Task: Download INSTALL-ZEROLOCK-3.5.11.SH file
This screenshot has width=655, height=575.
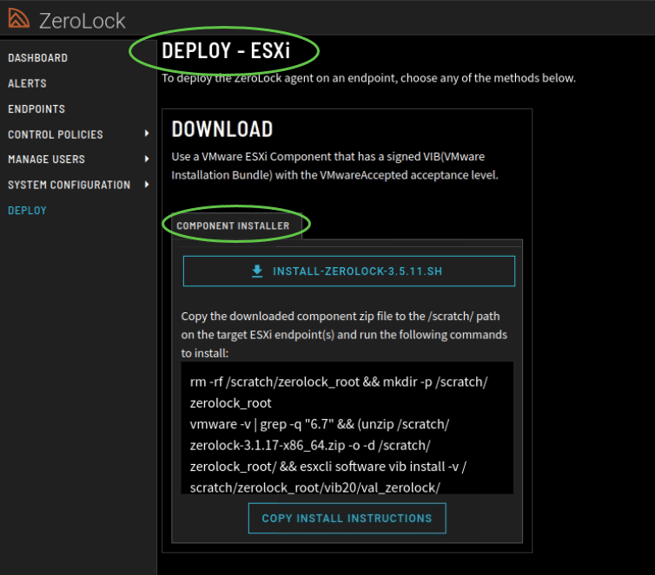Action: click(349, 271)
